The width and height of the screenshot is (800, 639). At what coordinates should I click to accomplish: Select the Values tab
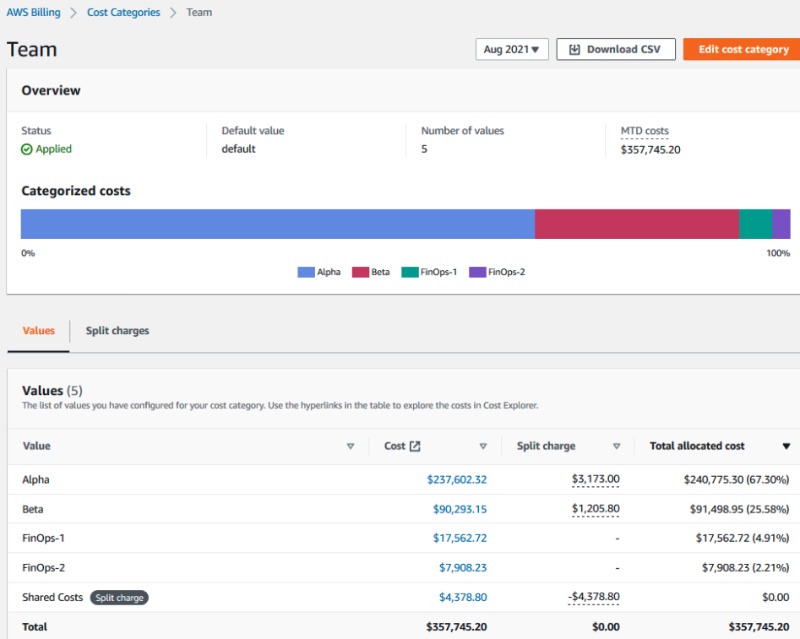(37, 330)
